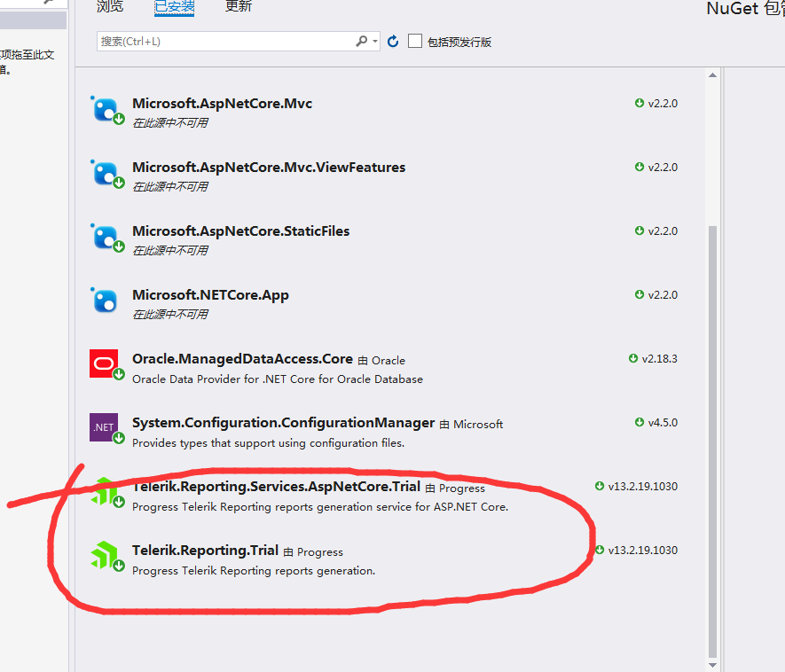Click installed arrow beside Microsoft.AspNetCore.Mvc v2.2.0
This screenshot has width=785, height=672.
click(x=640, y=103)
